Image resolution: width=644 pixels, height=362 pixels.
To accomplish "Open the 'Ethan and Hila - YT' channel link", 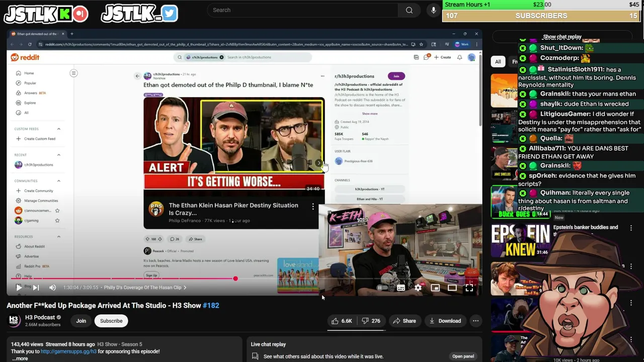I will click(x=370, y=199).
